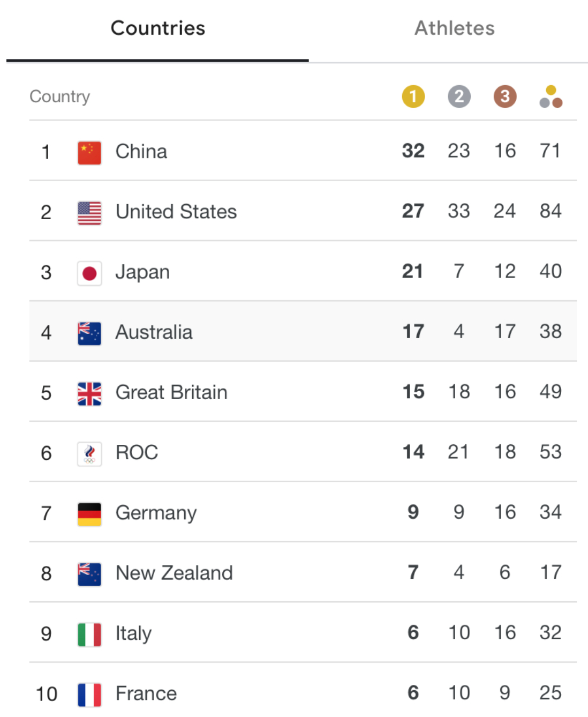The image size is (588, 717).
Task: Click the Germany flag icon
Action: [89, 514]
